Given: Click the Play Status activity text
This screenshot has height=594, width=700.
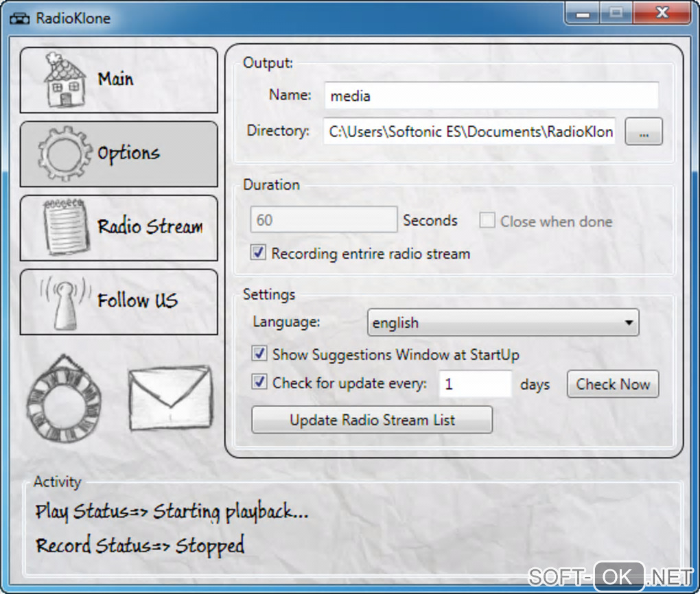Looking at the screenshot, I should (x=172, y=512).
